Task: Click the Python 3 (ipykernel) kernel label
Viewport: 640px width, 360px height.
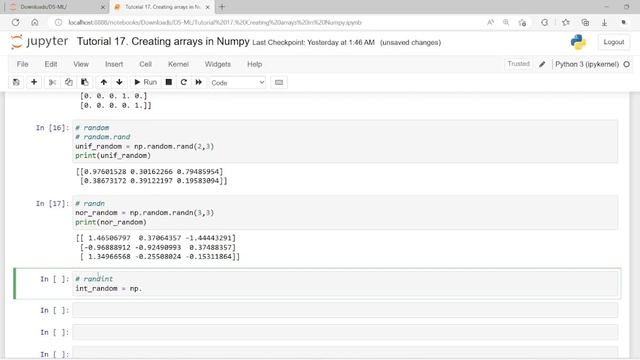Action: [x=587, y=64]
